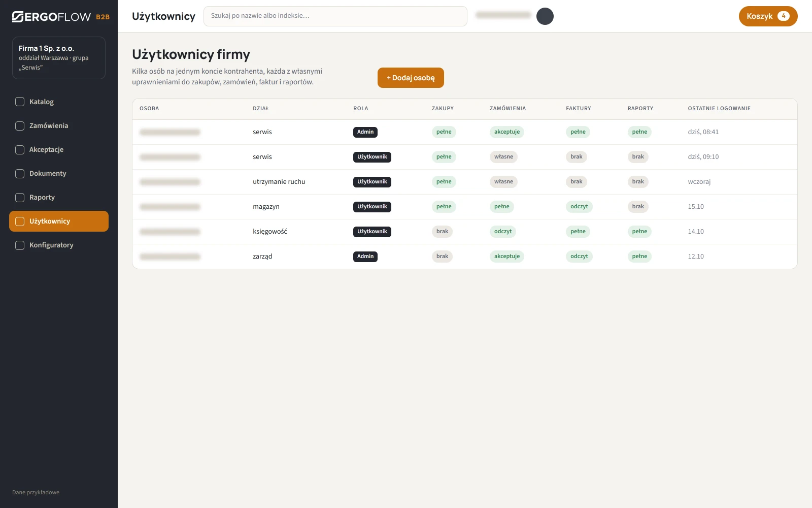Click the Raporty column header
The width and height of the screenshot is (812, 508).
click(640, 109)
